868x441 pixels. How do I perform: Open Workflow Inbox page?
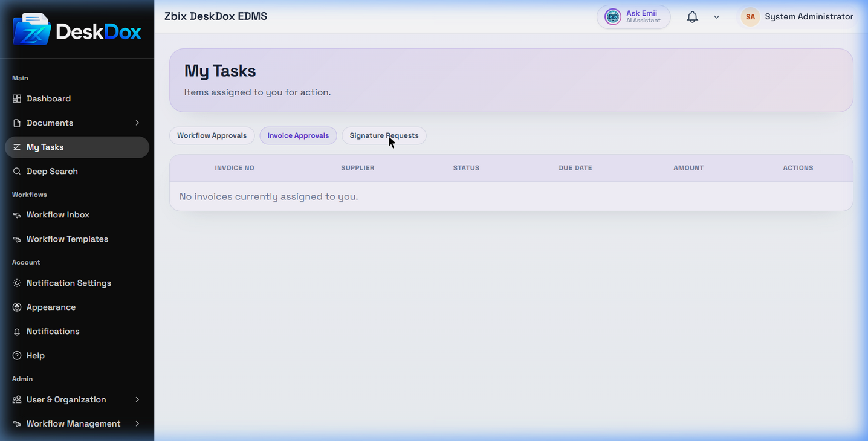coord(77,215)
